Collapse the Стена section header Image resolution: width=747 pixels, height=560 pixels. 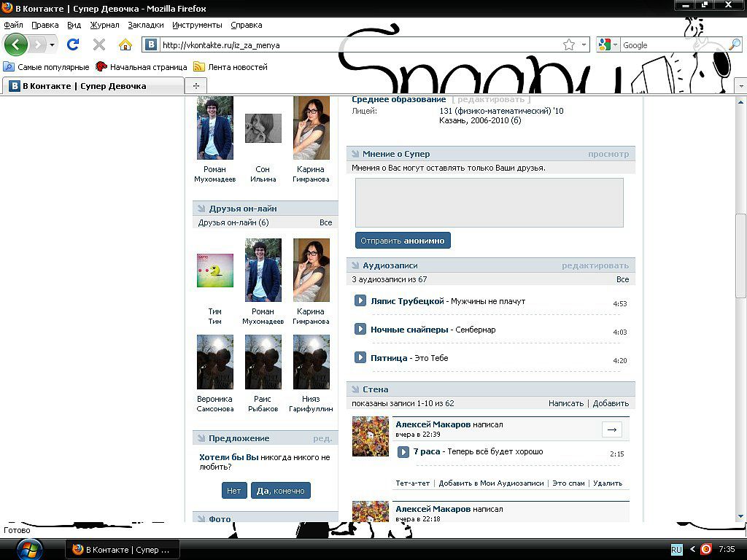(x=355, y=389)
